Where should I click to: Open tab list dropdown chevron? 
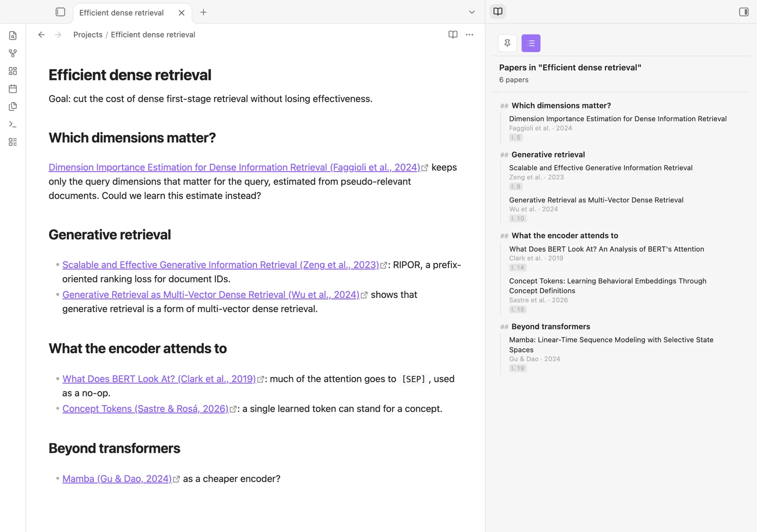472,12
